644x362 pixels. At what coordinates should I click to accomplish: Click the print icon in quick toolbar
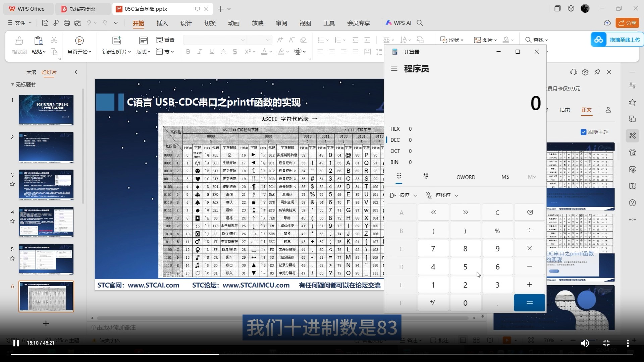67,23
